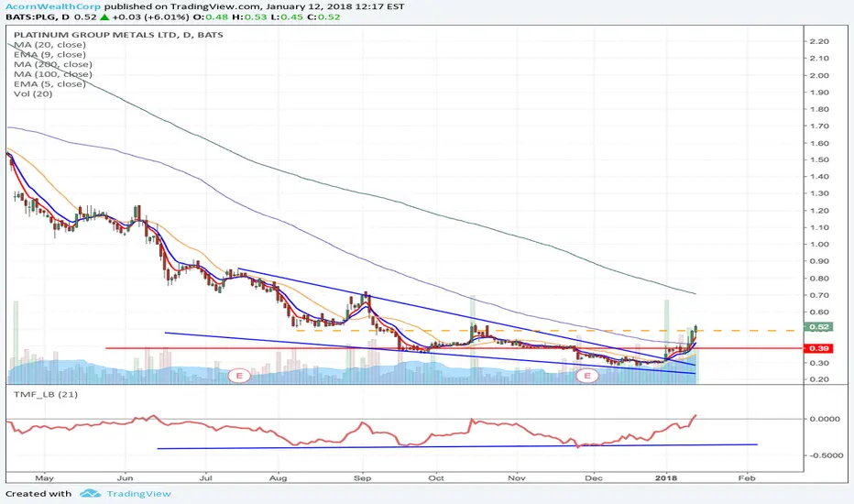Click the May label on time axis
Viewport: 854px width, 504px height.
[45, 477]
